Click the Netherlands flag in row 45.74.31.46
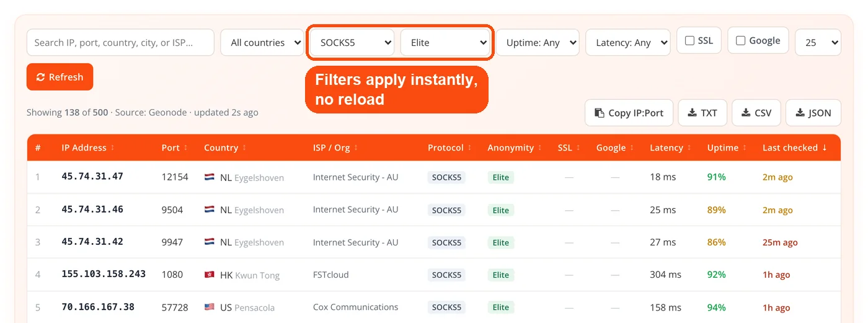The image size is (868, 323). [210, 210]
